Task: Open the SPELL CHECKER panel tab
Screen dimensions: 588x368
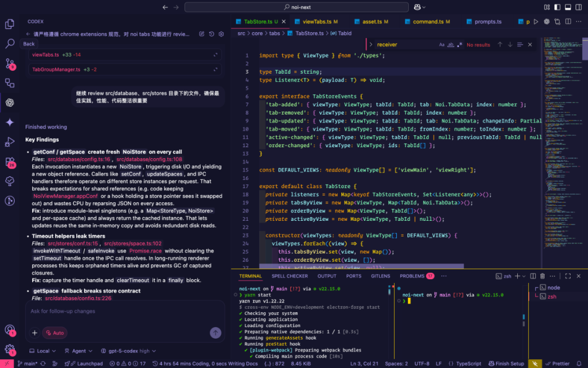Action: click(290, 276)
